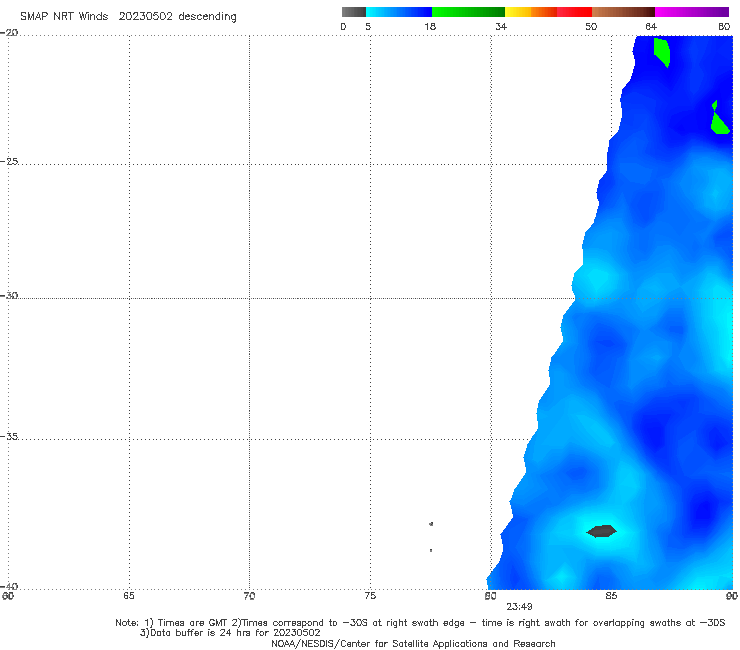740x650 pixels.
Task: Click the swath time label '23:49'
Action: point(519,607)
